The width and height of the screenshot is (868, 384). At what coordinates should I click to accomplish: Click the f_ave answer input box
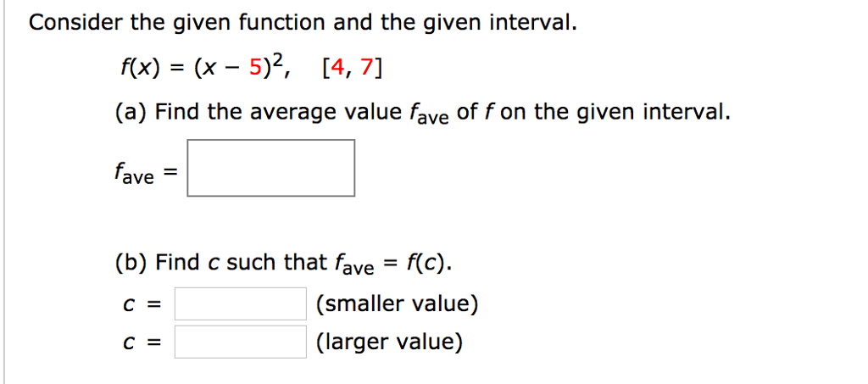coord(270,168)
